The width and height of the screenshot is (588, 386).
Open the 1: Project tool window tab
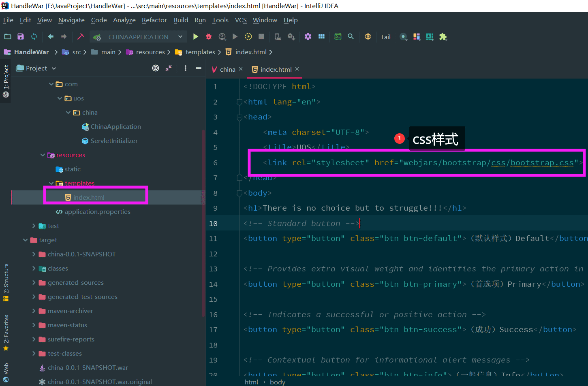tap(6, 81)
